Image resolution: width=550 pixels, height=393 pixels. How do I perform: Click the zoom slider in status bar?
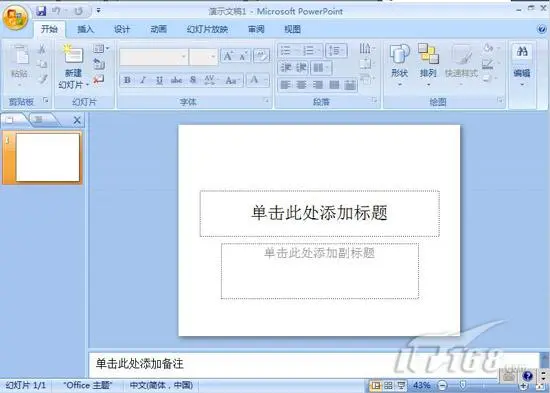[x=464, y=385]
